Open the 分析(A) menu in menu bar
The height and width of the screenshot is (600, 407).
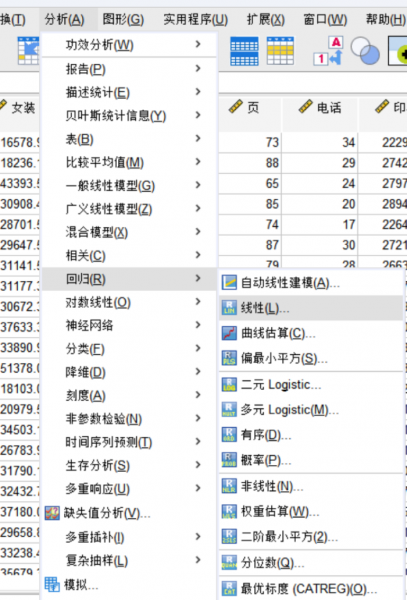pos(64,19)
